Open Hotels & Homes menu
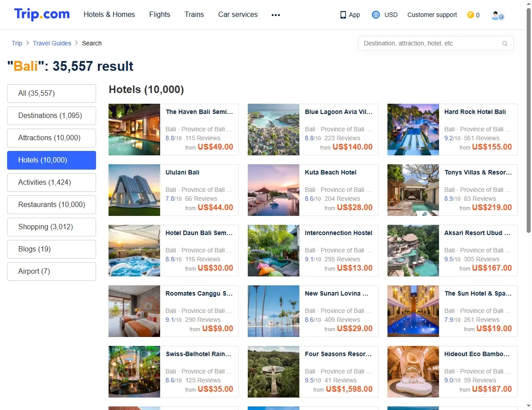This screenshot has height=410, width=532. 109,15
